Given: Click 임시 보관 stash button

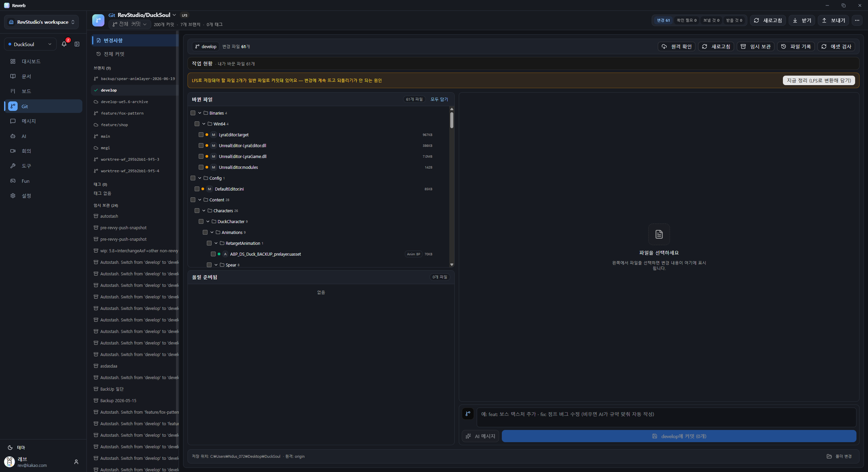Looking at the screenshot, I should (x=755, y=46).
